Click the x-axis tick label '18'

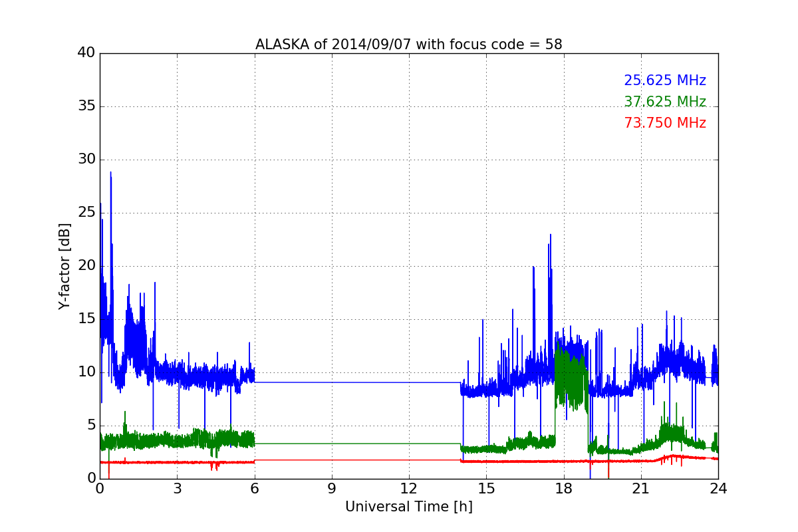563,489
